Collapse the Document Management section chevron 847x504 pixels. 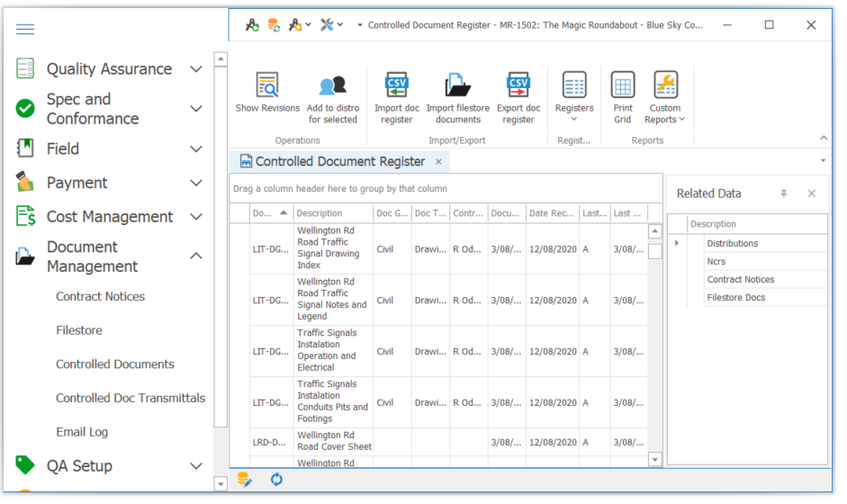coord(196,256)
